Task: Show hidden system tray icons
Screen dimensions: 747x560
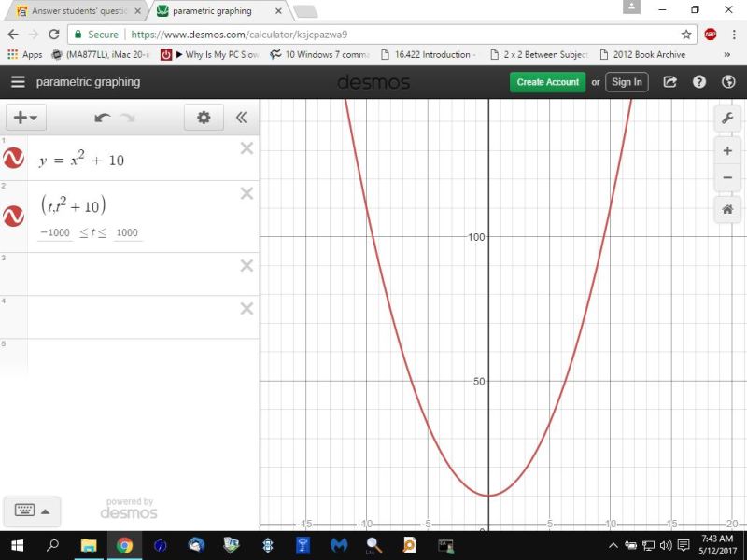Action: click(613, 546)
